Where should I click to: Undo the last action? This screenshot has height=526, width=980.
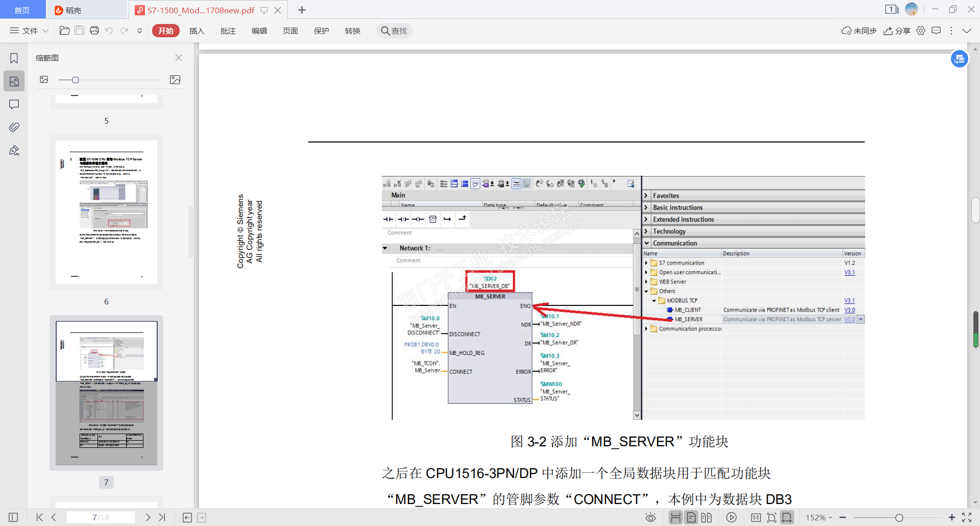click(x=109, y=31)
